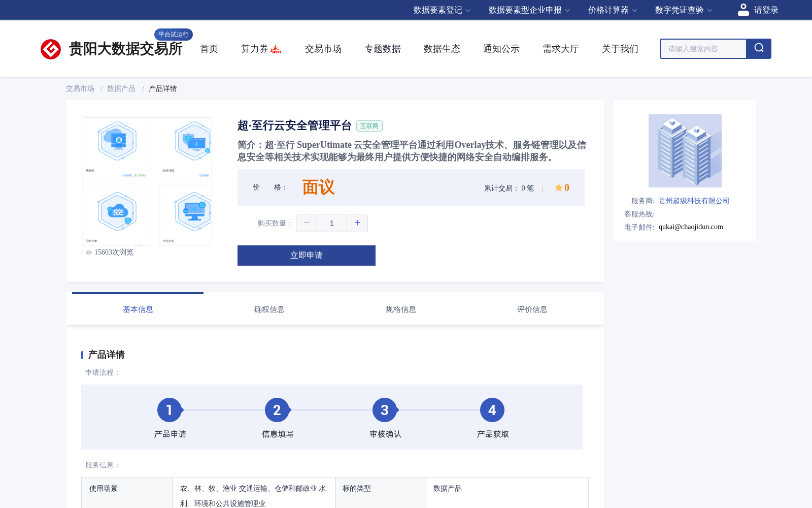812x508 pixels.
Task: Click the 产品详情 section heading
Action: tap(107, 355)
